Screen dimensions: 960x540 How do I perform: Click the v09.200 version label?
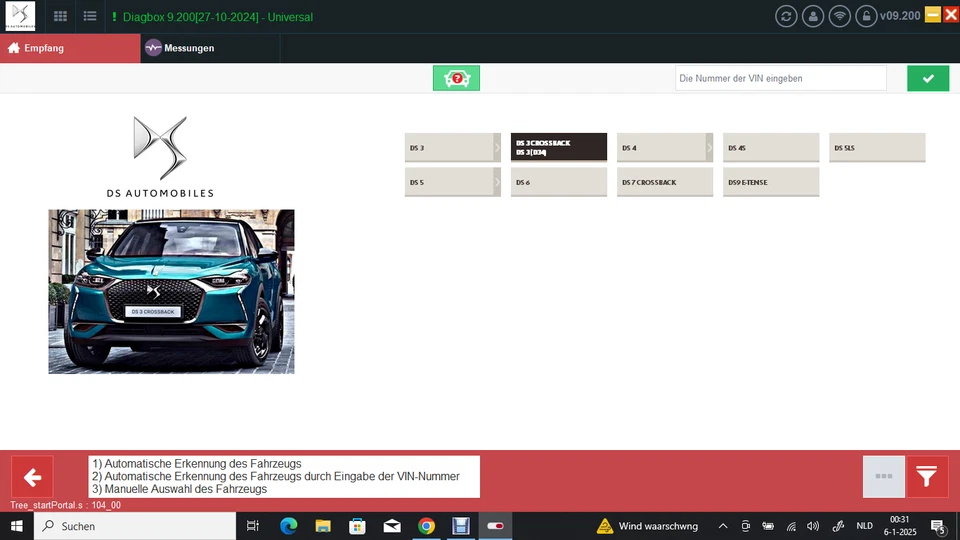tap(900, 16)
